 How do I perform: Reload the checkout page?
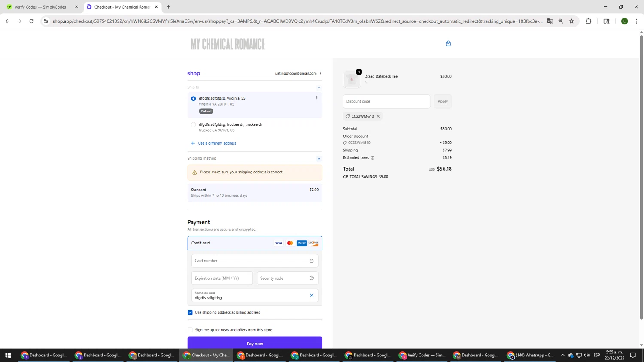[32, 21]
